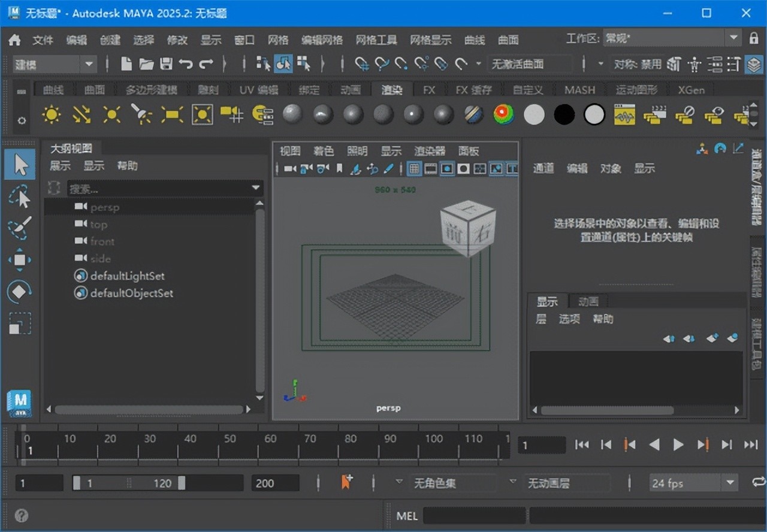Select the persp camera in outliner

(105, 207)
